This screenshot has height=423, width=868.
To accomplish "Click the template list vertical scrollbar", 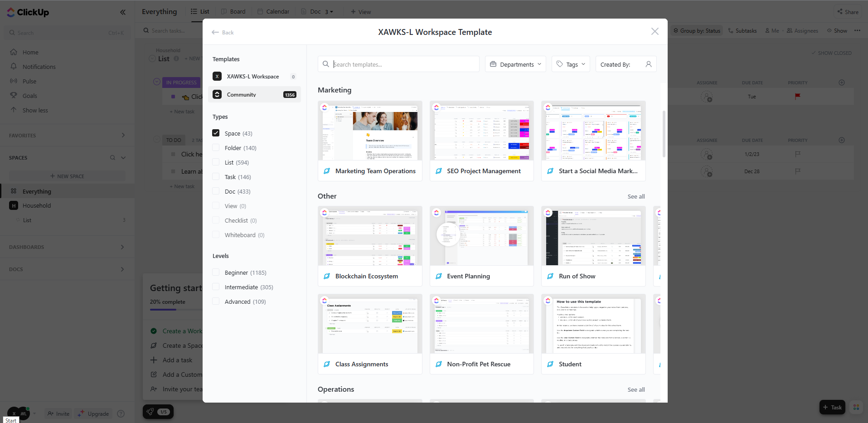I will coord(664,134).
